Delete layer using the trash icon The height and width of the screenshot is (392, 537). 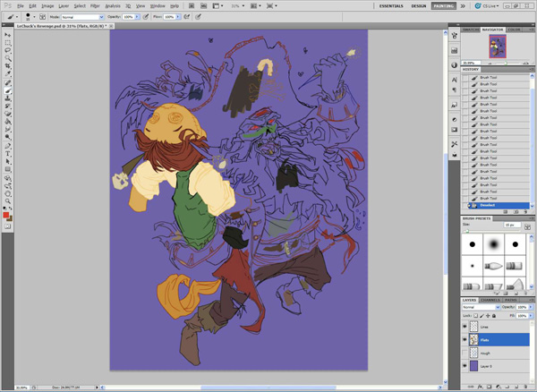tap(526, 386)
